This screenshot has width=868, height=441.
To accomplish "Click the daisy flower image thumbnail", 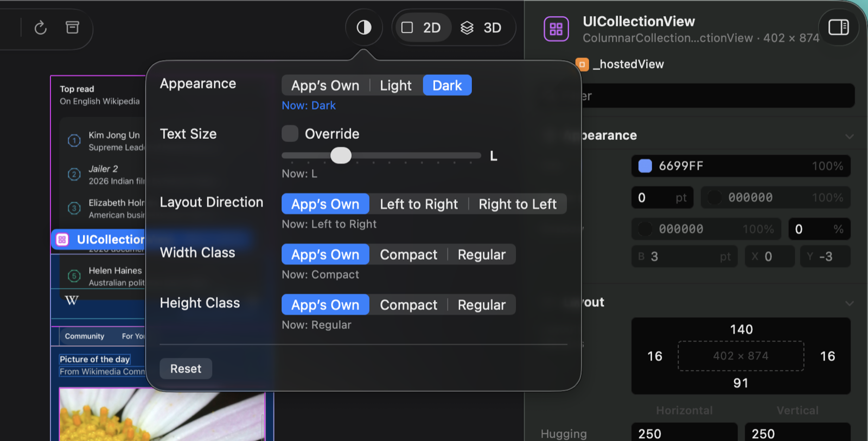I will (x=162, y=414).
